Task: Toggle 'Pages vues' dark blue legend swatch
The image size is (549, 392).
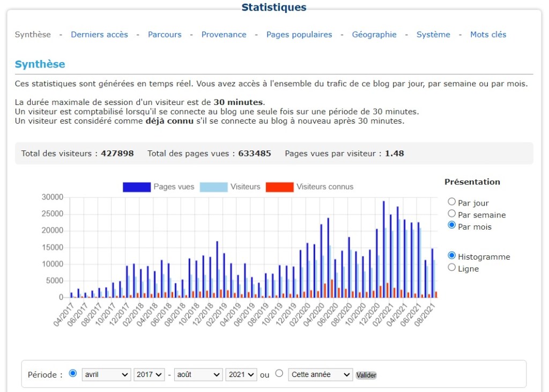Action: coord(136,187)
